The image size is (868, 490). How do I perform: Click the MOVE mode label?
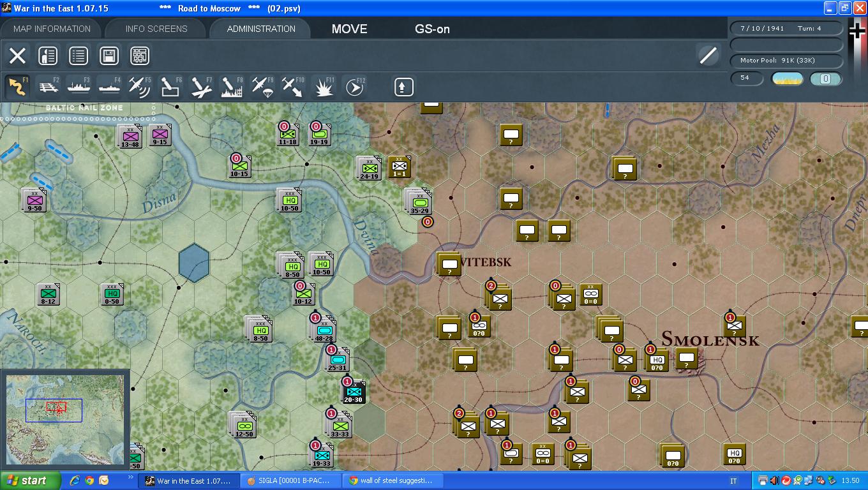click(350, 29)
